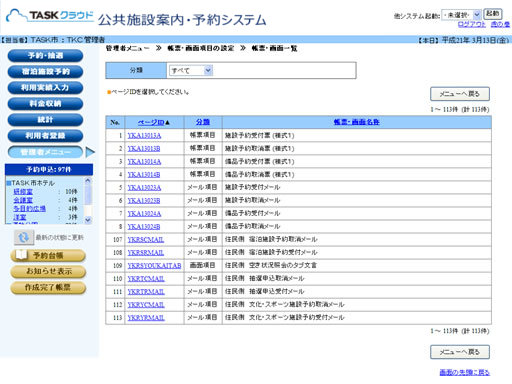This screenshot has width=512, height=384.
Task: Click the reservation list scrollbar up arrow
Action: [88, 180]
